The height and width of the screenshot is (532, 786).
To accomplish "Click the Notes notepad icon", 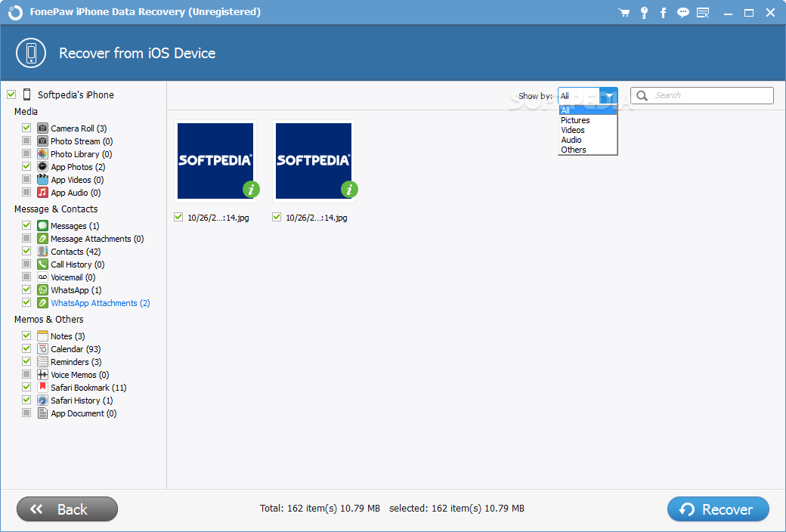I will coord(42,336).
